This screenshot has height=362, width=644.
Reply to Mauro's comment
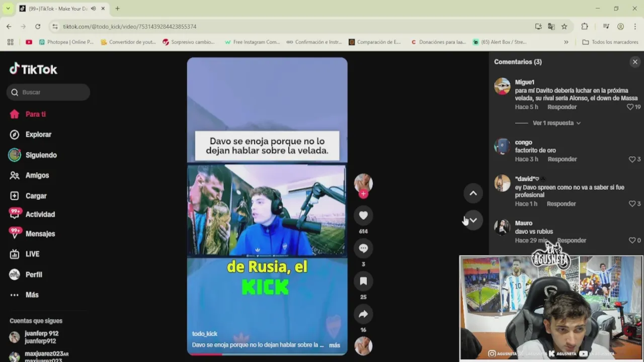point(572,240)
